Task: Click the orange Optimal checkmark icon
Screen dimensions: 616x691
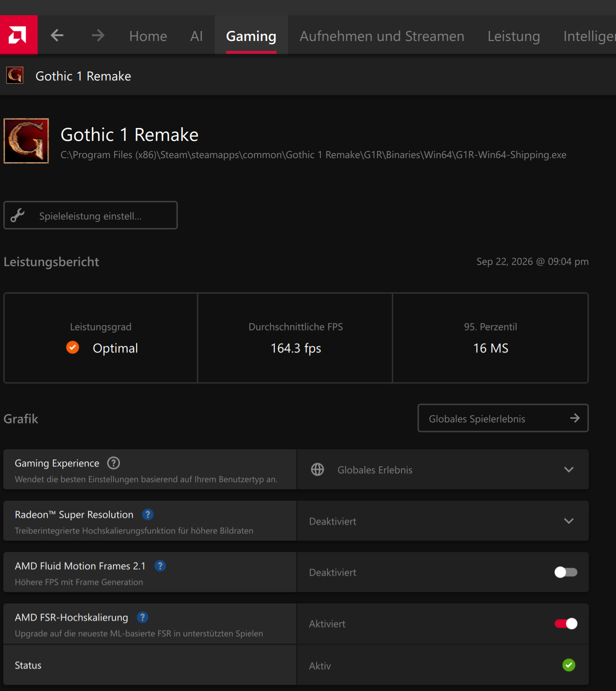Action: (x=73, y=347)
